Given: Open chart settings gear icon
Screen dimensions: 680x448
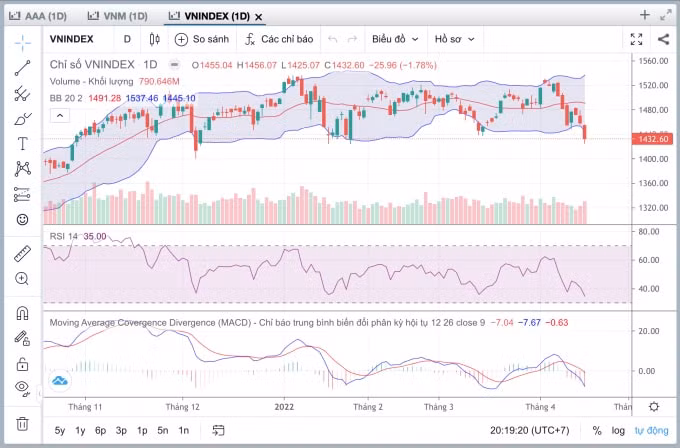Looking at the screenshot, I should [654, 407].
